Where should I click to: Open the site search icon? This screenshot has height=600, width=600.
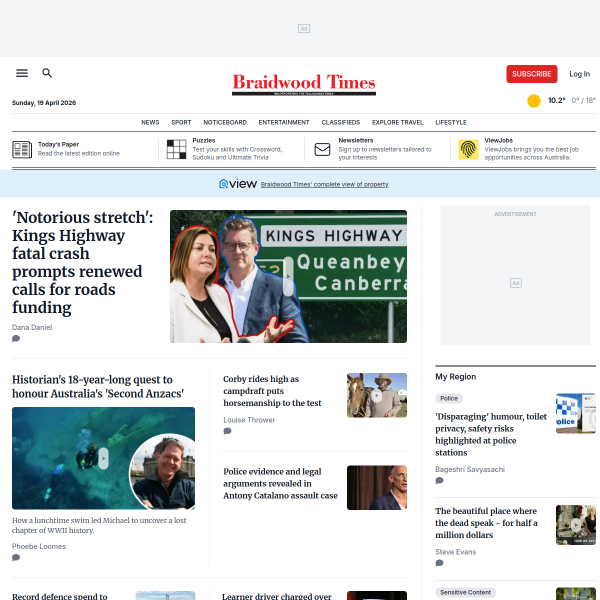coord(47,73)
